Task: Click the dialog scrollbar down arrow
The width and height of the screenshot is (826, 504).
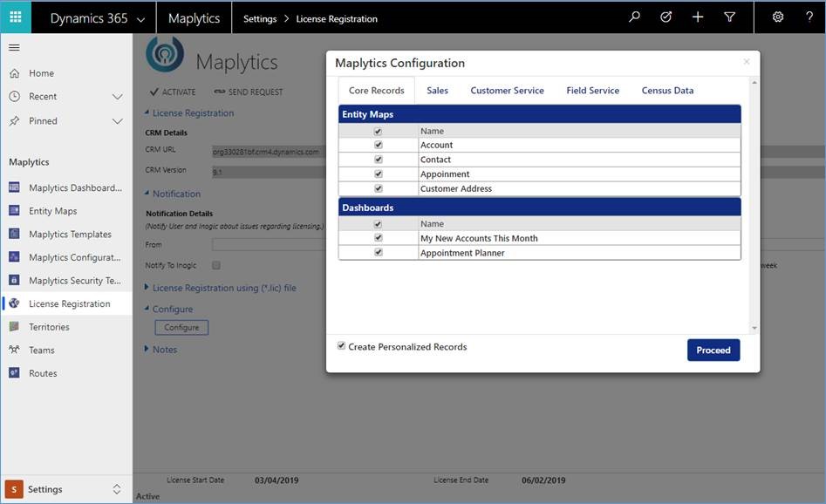Action: click(754, 329)
